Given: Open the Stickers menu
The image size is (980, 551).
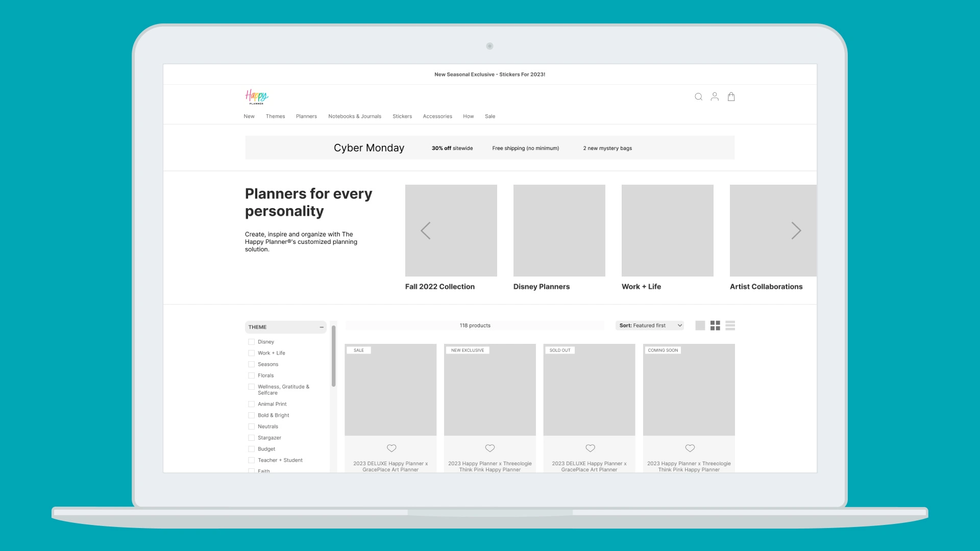Looking at the screenshot, I should 402,116.
